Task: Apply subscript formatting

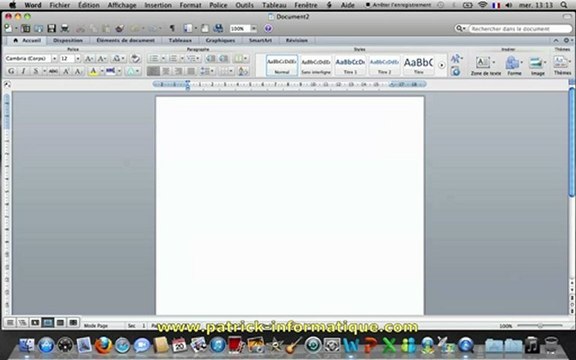Action: [x=78, y=71]
